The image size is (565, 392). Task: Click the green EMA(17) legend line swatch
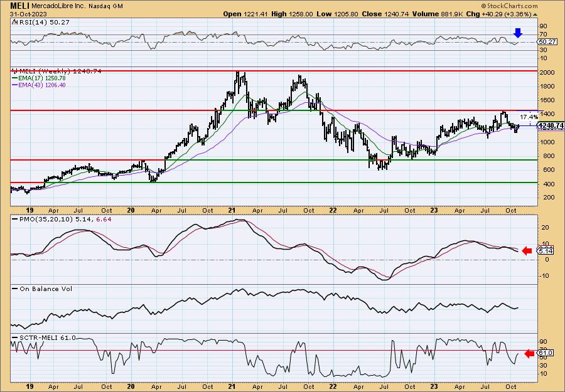[x=14, y=78]
